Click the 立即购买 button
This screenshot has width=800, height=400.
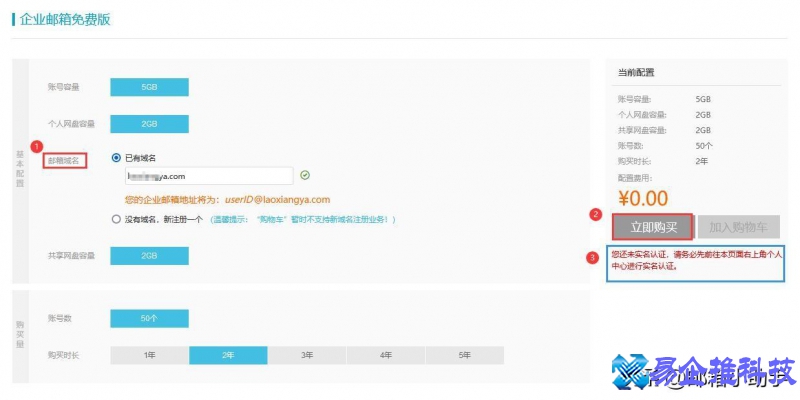654,227
